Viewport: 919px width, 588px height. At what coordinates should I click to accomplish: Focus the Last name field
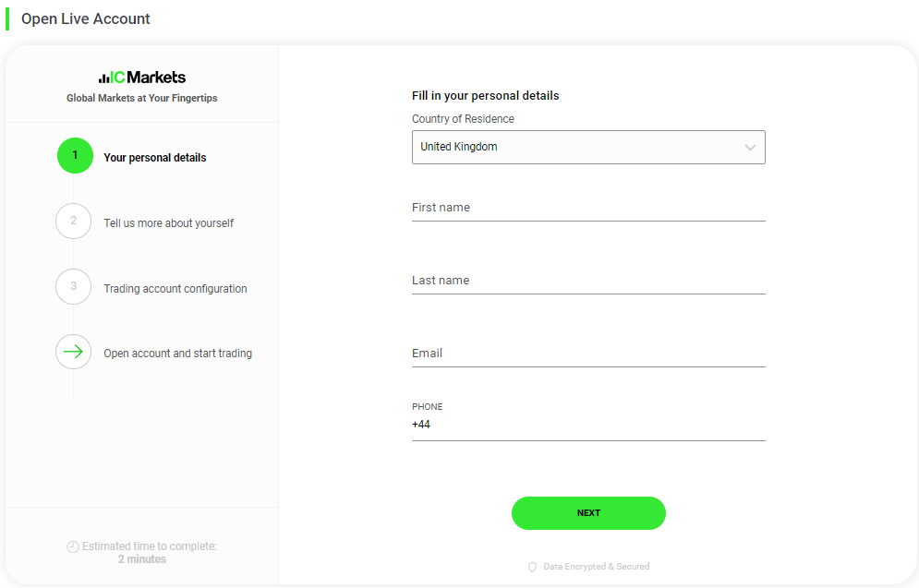tap(588, 282)
